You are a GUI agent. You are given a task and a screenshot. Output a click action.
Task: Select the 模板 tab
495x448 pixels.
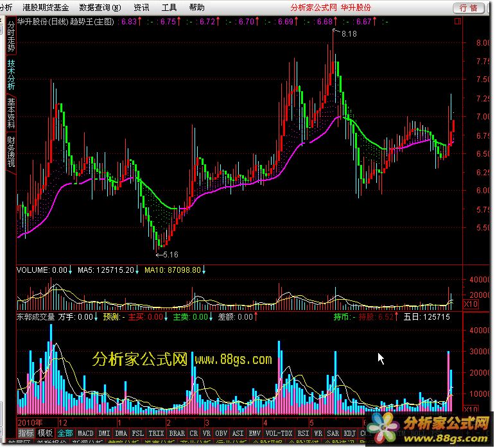point(45,433)
